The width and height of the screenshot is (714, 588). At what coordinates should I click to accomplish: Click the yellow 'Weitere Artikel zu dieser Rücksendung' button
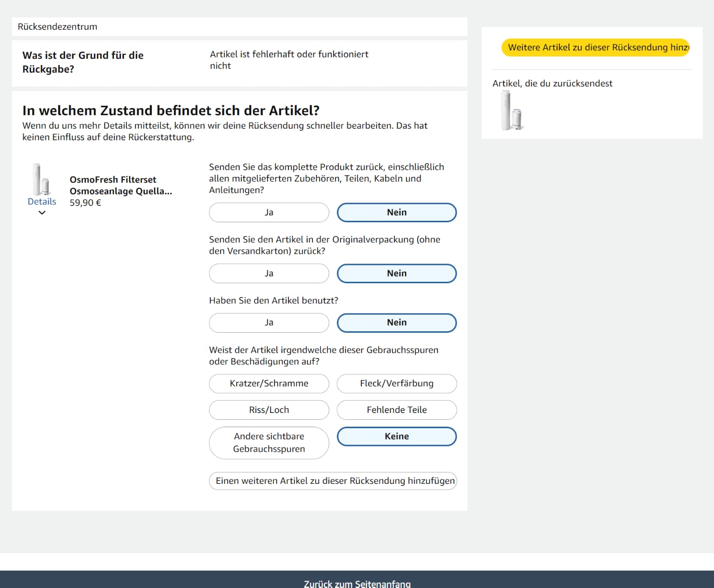[595, 48]
